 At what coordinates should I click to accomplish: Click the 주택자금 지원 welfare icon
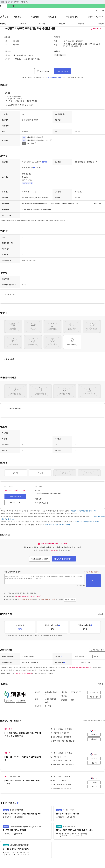[13, 342]
